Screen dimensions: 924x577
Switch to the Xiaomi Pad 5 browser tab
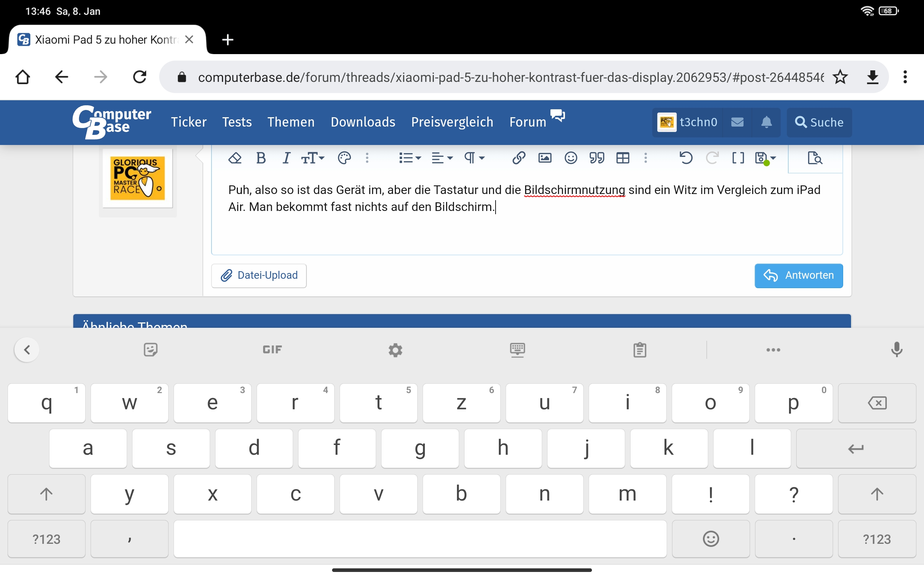point(105,40)
